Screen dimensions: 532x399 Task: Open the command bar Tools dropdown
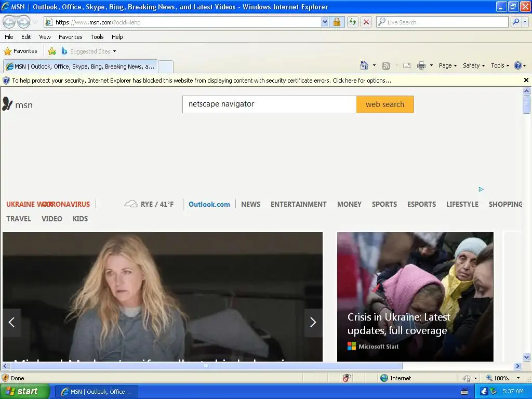(500, 65)
